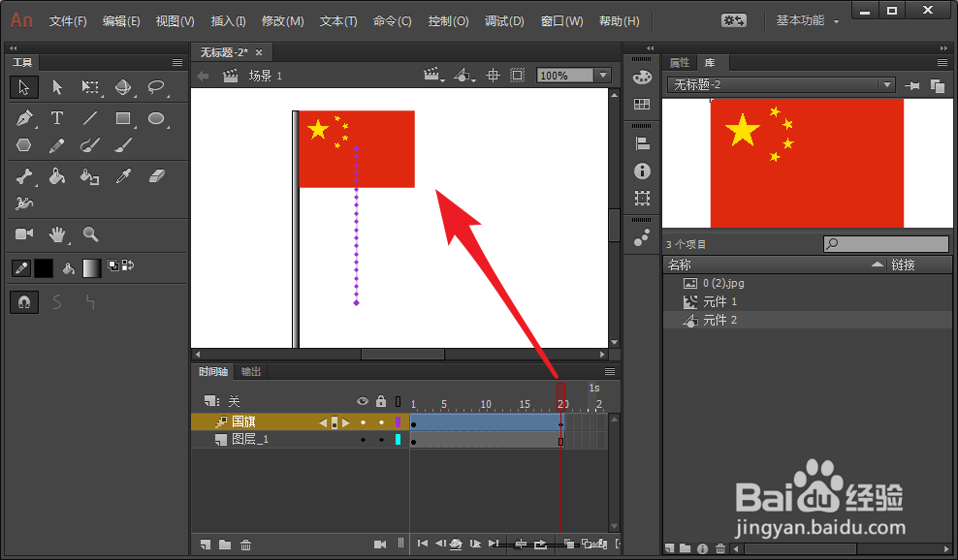Select the Line tool
This screenshot has width=958, height=560.
[x=90, y=118]
